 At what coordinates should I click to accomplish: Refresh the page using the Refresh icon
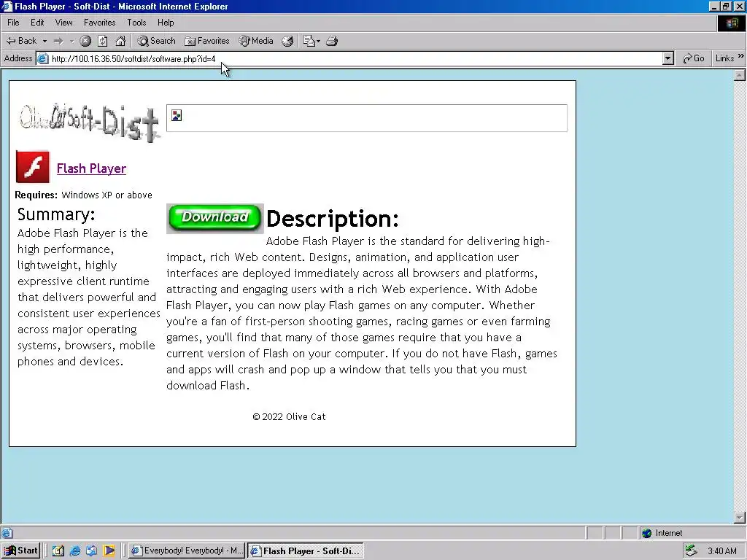(102, 41)
